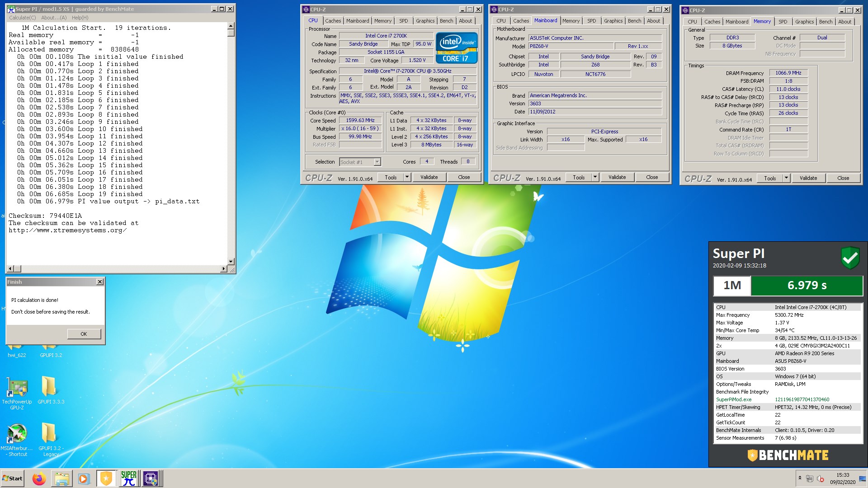868x488 pixels.
Task: Switch to Caches tab in first CPU-Z
Action: point(333,21)
